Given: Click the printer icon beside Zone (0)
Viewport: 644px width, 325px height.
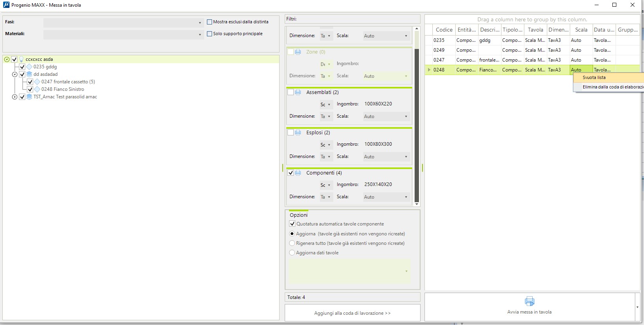Looking at the screenshot, I should (x=298, y=52).
